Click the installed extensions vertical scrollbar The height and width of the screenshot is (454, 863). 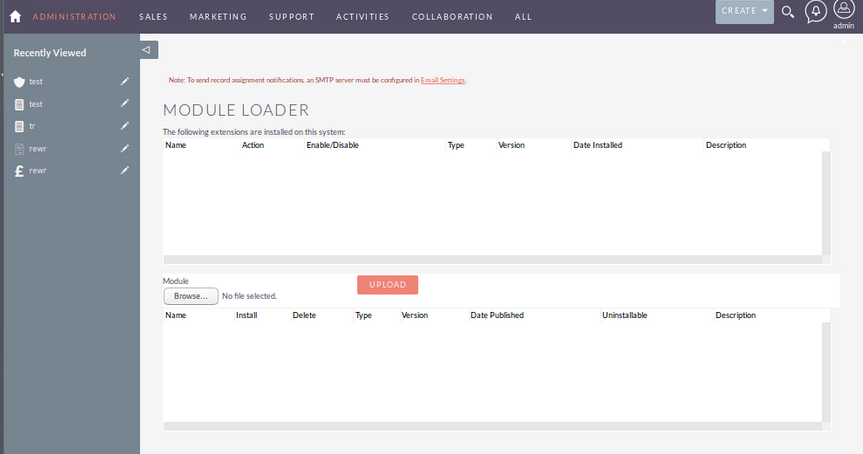coord(826,203)
